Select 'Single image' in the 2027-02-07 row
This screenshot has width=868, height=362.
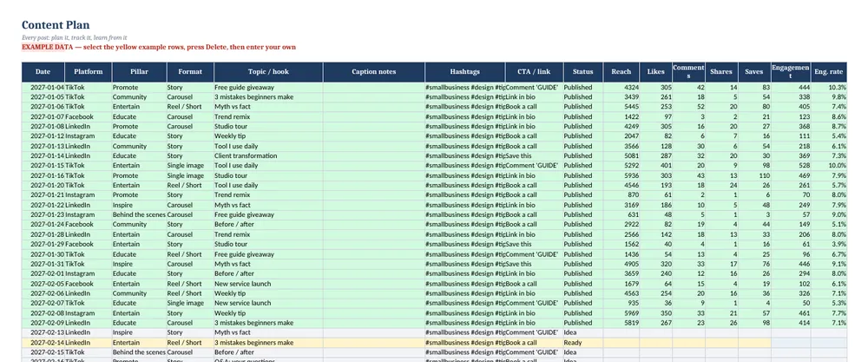190,303
